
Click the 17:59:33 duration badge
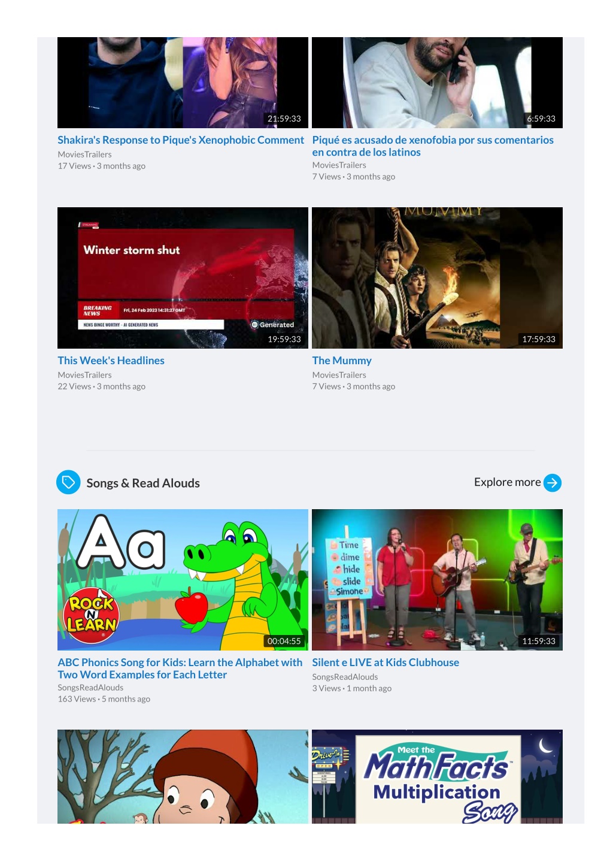point(539,339)
